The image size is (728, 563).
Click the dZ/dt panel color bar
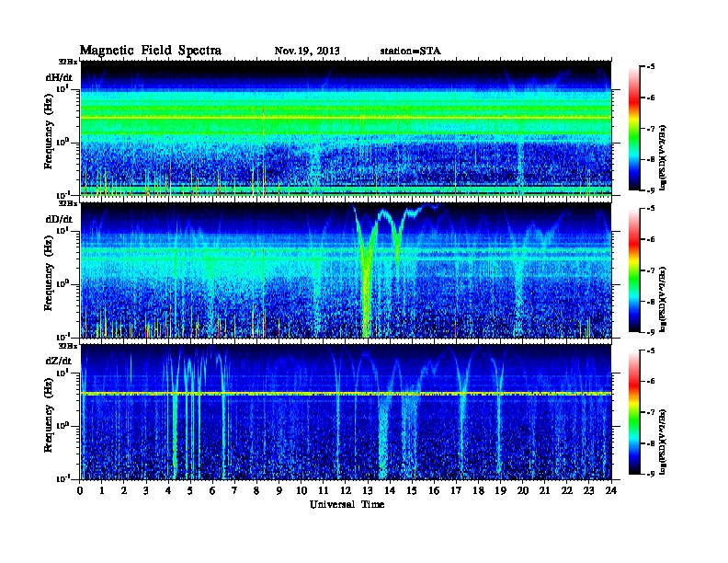(x=634, y=411)
